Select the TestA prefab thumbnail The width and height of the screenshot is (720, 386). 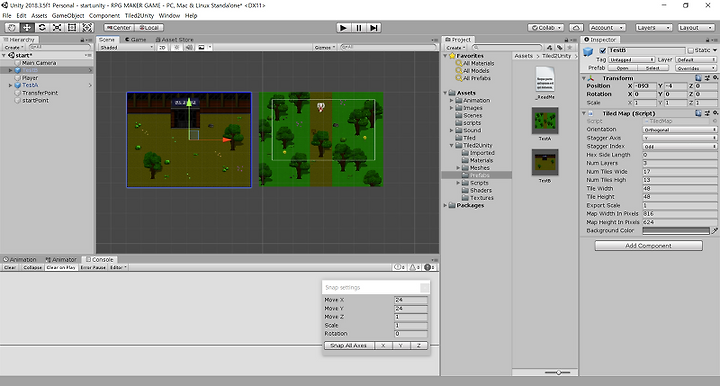[545, 120]
